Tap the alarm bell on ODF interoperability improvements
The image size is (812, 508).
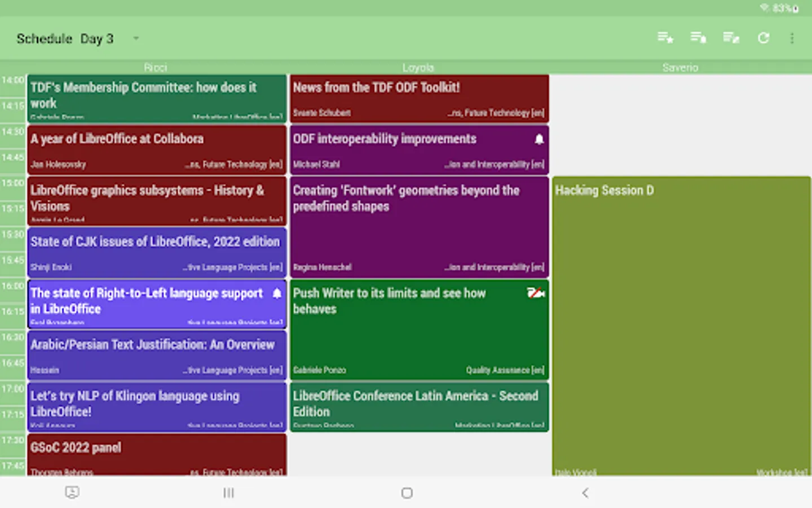tap(539, 139)
